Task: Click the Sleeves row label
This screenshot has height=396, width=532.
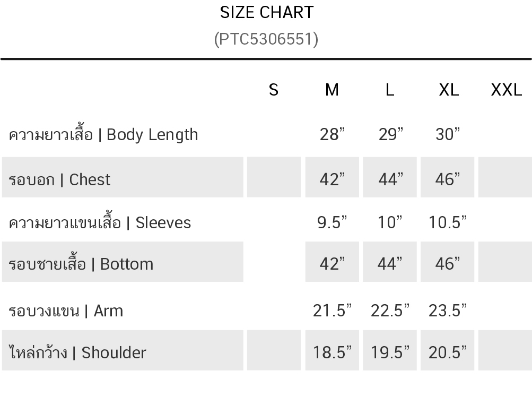Action: (100, 222)
